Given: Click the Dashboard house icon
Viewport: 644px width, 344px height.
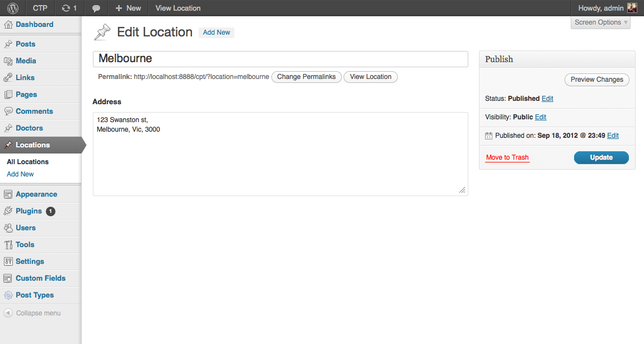Looking at the screenshot, I should point(8,25).
